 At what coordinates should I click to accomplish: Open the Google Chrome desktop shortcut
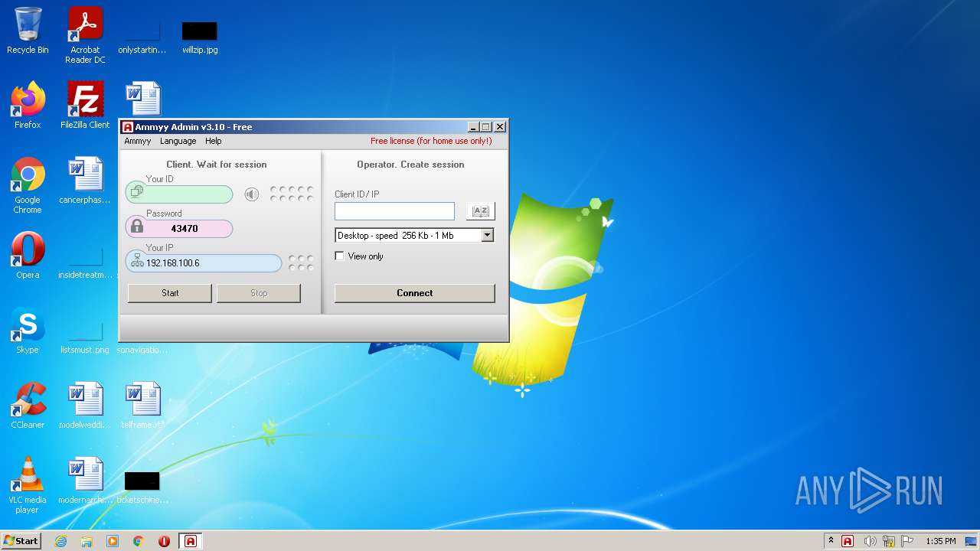click(x=28, y=185)
